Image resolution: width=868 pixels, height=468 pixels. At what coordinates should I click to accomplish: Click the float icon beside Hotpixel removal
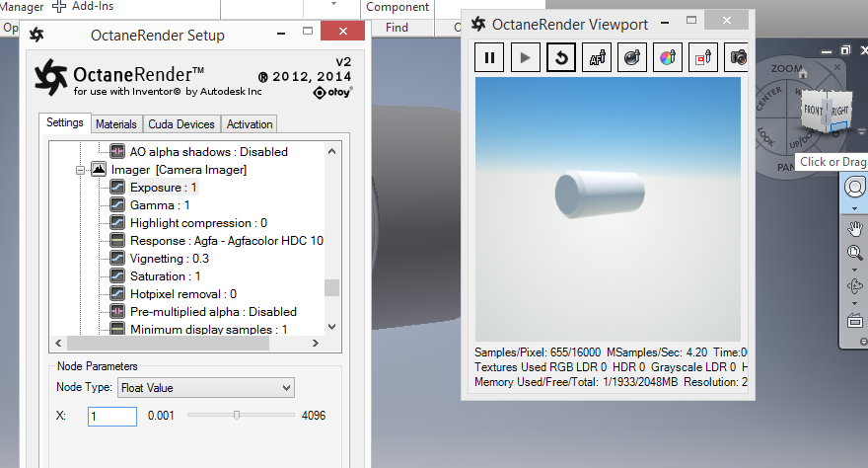(116, 293)
